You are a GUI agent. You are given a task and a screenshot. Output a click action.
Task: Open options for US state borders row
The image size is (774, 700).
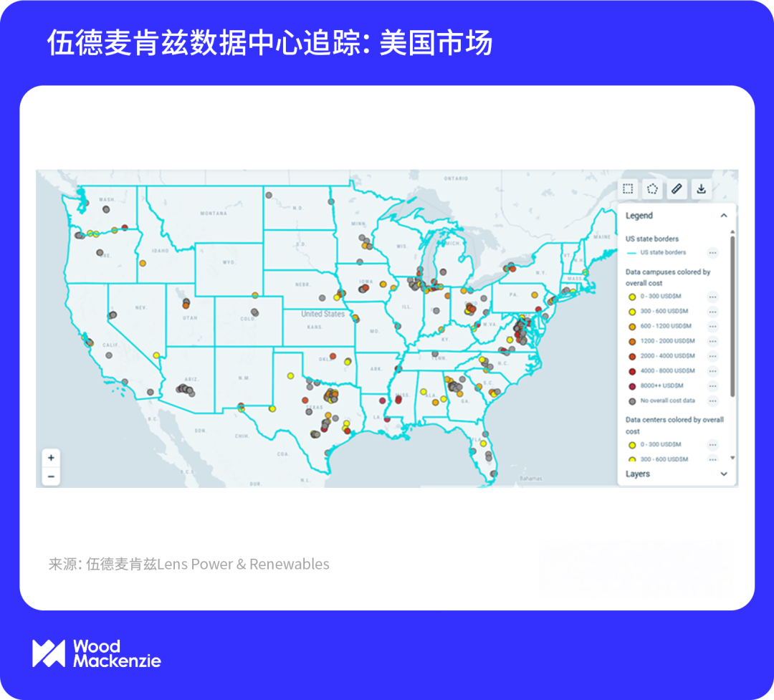[x=712, y=253]
